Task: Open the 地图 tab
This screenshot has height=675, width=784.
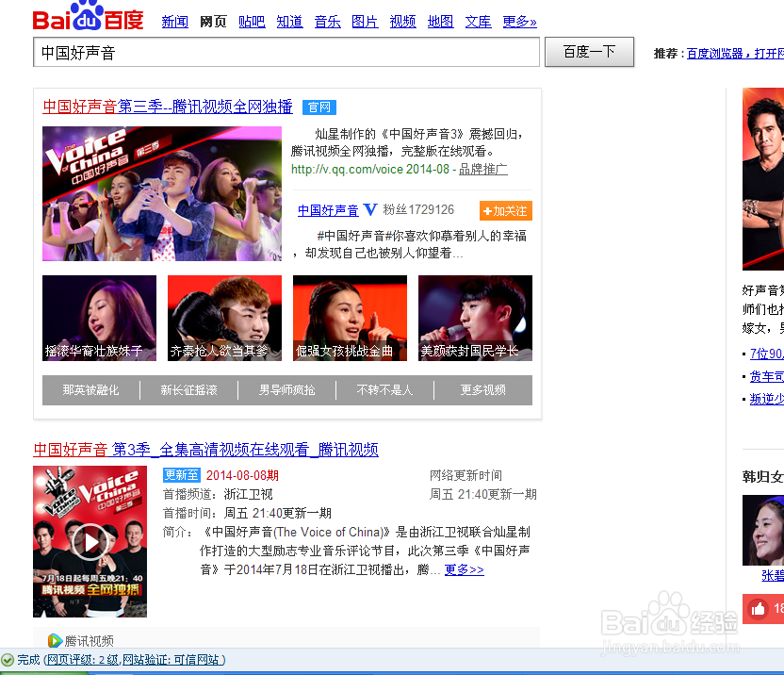Action: [x=440, y=22]
